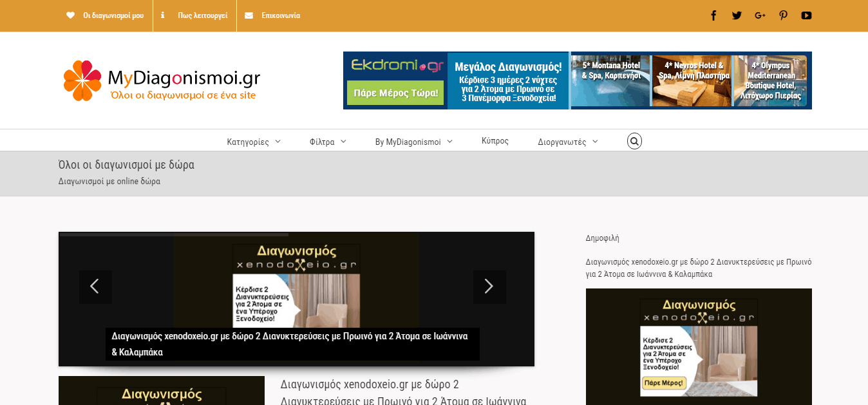This screenshot has height=405, width=868.
Task: Click the sidebar xenodoxeio.gr contest thumbnail
Action: pos(699,346)
